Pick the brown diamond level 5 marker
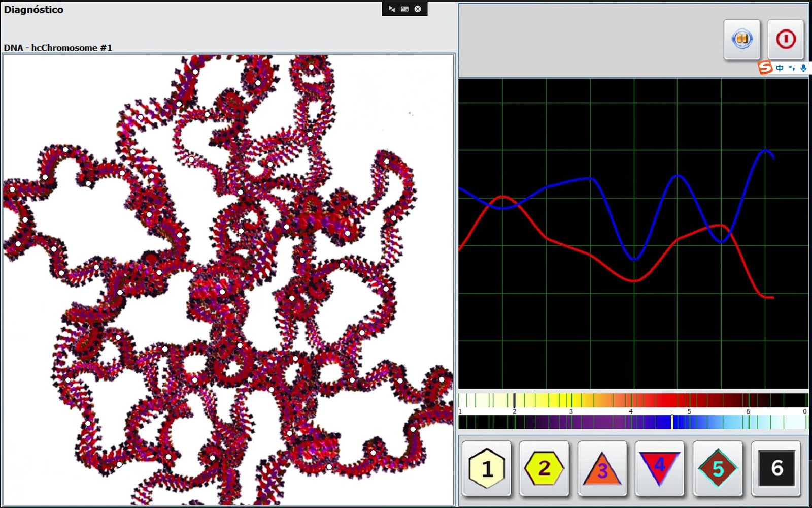 click(718, 468)
